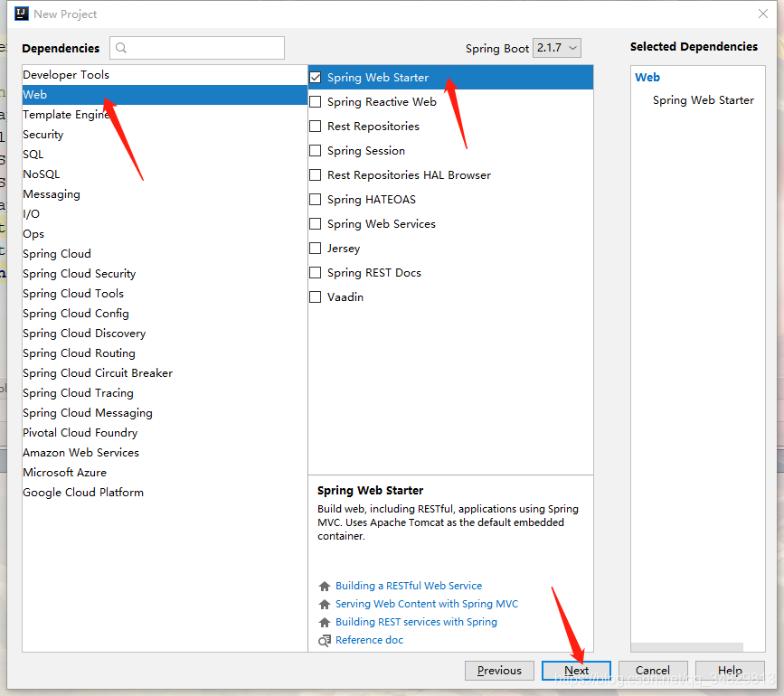Select the I/O category
The height and width of the screenshot is (696, 784).
click(165, 214)
